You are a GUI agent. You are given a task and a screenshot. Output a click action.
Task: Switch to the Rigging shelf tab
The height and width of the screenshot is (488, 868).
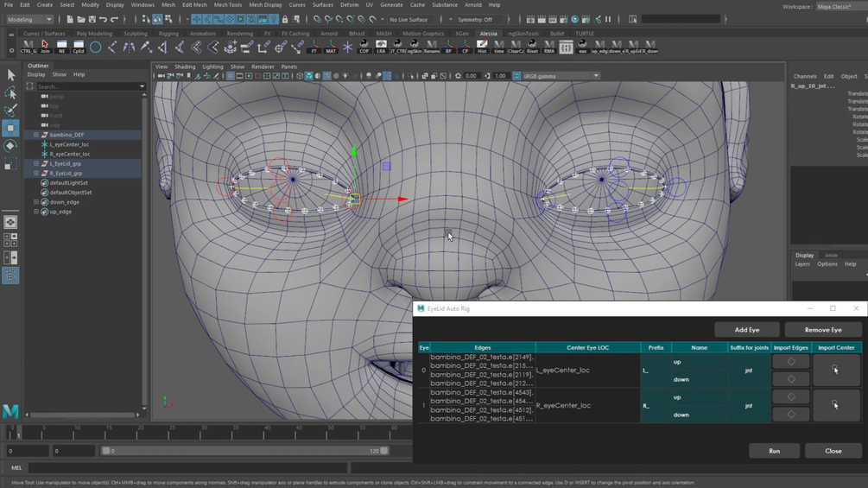pos(168,34)
